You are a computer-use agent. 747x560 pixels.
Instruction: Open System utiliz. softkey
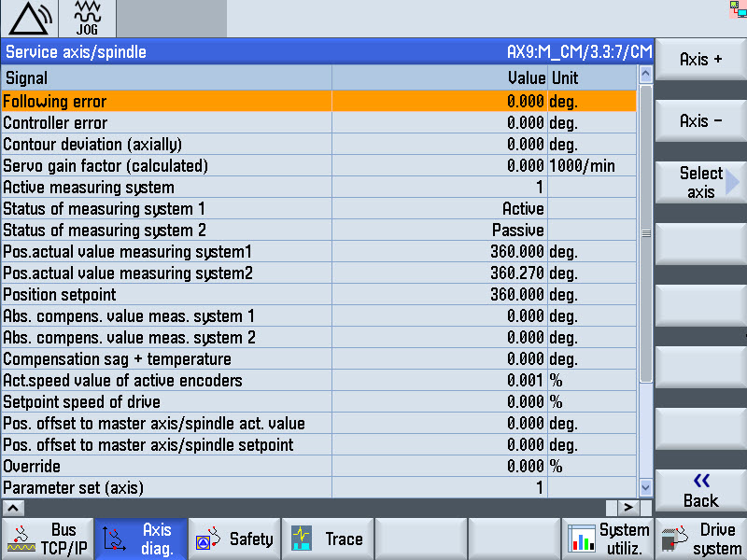tap(608, 539)
